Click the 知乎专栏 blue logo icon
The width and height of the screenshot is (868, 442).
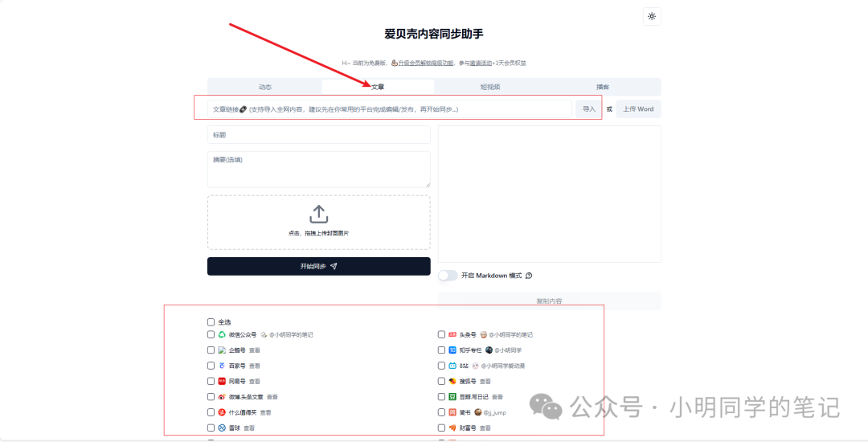tap(452, 350)
